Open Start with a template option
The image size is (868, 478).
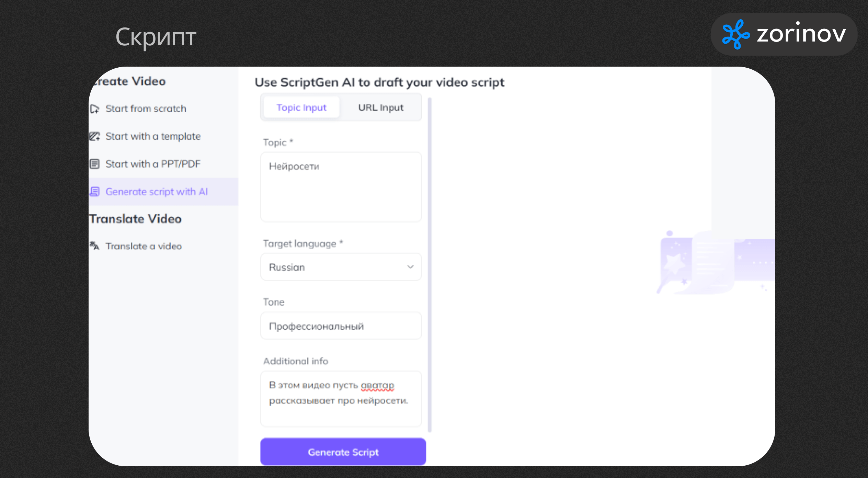[x=153, y=136]
